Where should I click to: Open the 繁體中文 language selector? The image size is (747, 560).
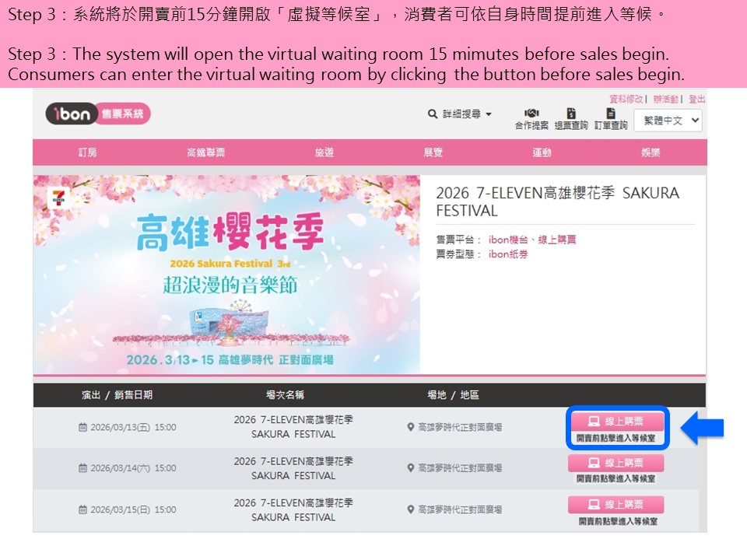669,121
